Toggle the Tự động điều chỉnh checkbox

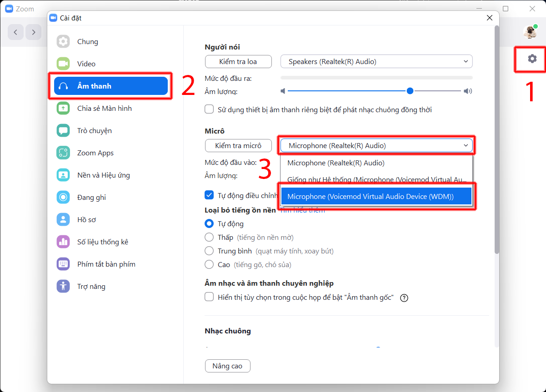209,195
